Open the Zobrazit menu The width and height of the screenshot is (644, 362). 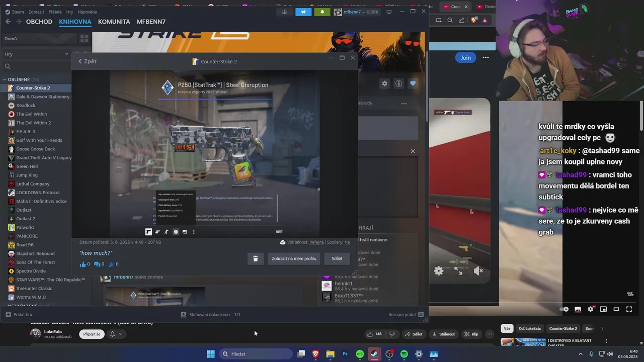(36, 12)
